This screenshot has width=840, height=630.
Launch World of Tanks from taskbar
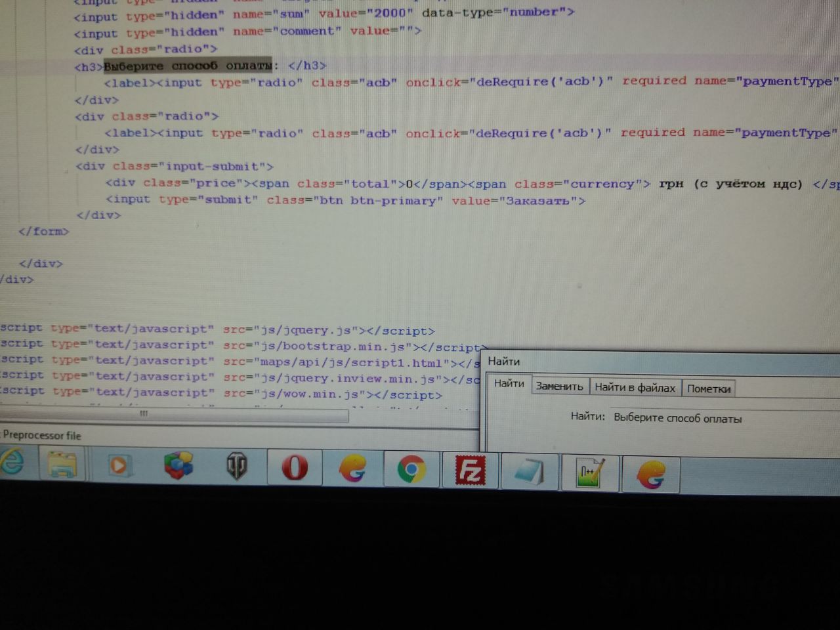pos(236,467)
